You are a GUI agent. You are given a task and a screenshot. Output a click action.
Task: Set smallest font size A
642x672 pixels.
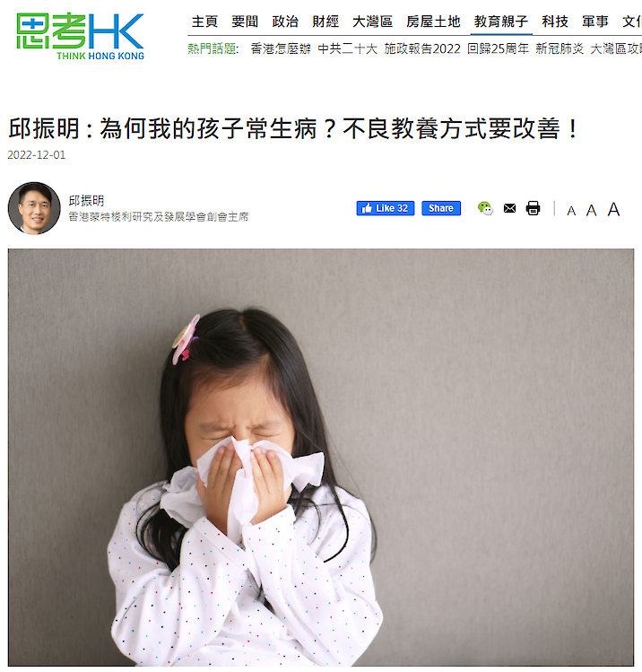tap(571, 211)
